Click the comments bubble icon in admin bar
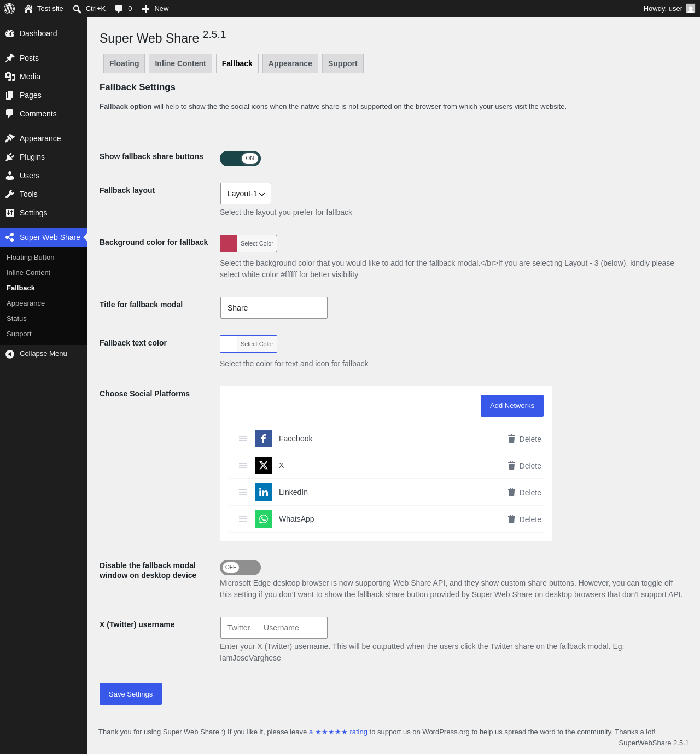Viewport: 700px width, 754px height. point(119,9)
